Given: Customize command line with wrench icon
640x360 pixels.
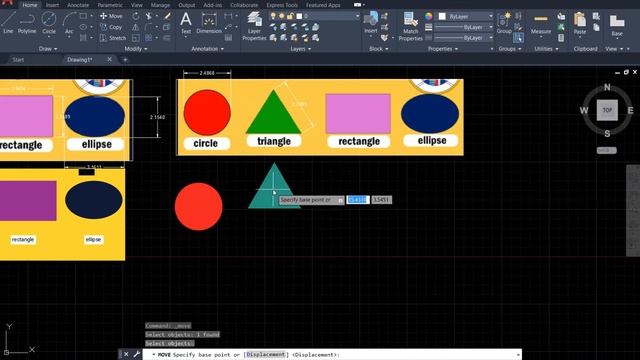Looking at the screenshot, I should point(136,354).
